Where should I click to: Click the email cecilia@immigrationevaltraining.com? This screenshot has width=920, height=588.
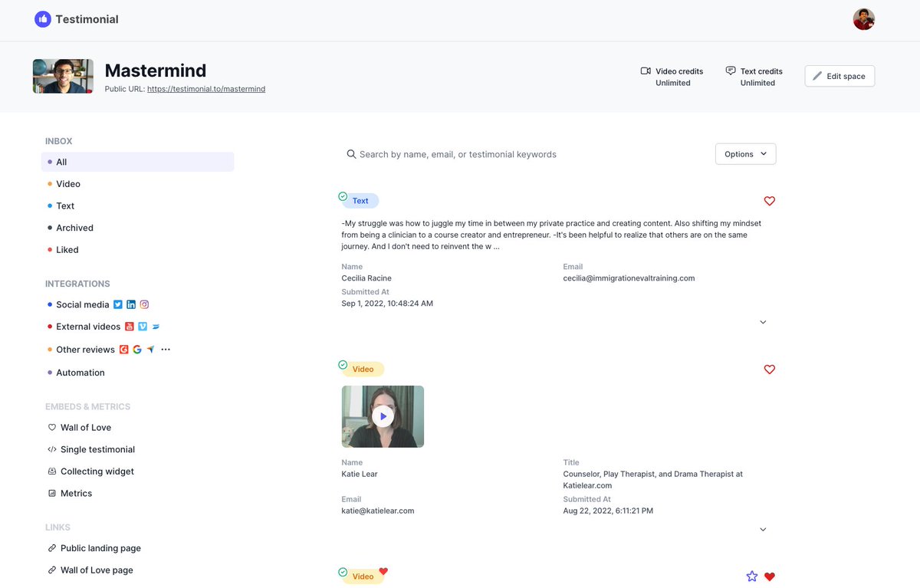pyautogui.click(x=629, y=278)
